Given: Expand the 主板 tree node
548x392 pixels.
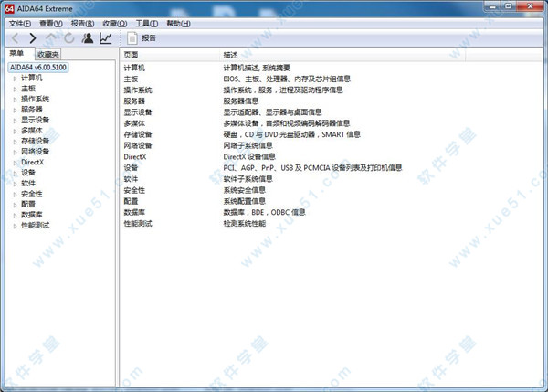Looking at the screenshot, I should 15,90.
